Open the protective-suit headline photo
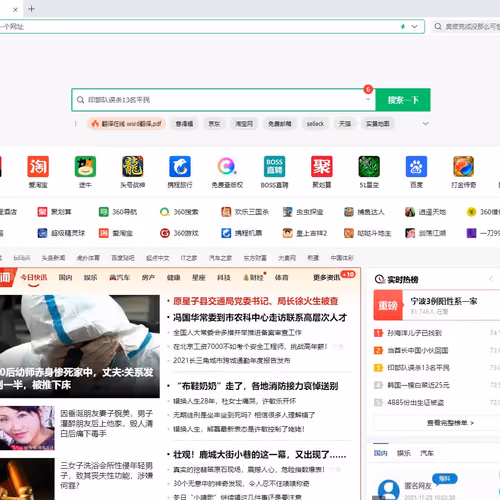This screenshot has width=500, height=500. [x=80, y=346]
